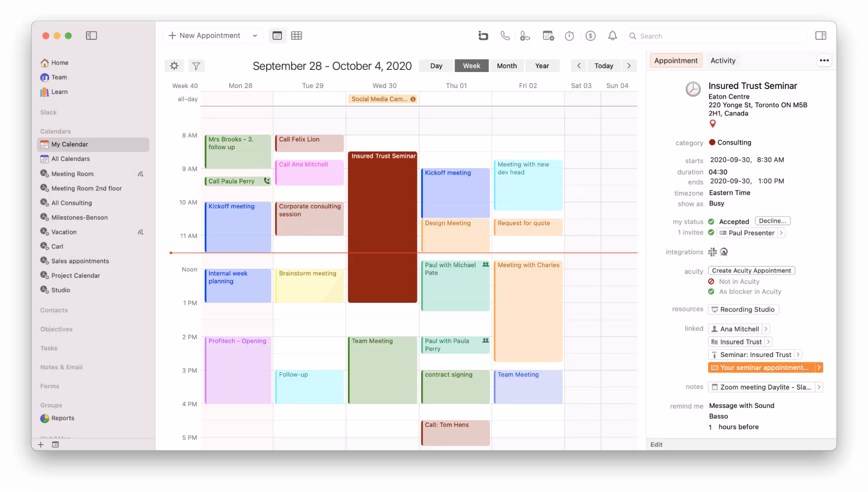The height and width of the screenshot is (492, 868).
Task: Click the location pin under address
Action: click(x=712, y=124)
